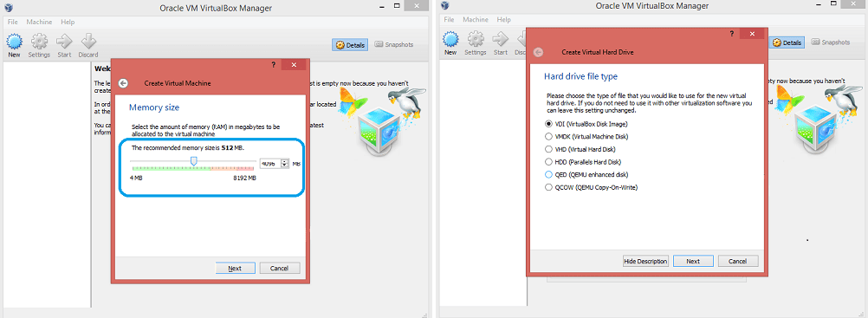Click VirtualBox app icon in left window title bar
868x318 pixels.
[x=10, y=7]
